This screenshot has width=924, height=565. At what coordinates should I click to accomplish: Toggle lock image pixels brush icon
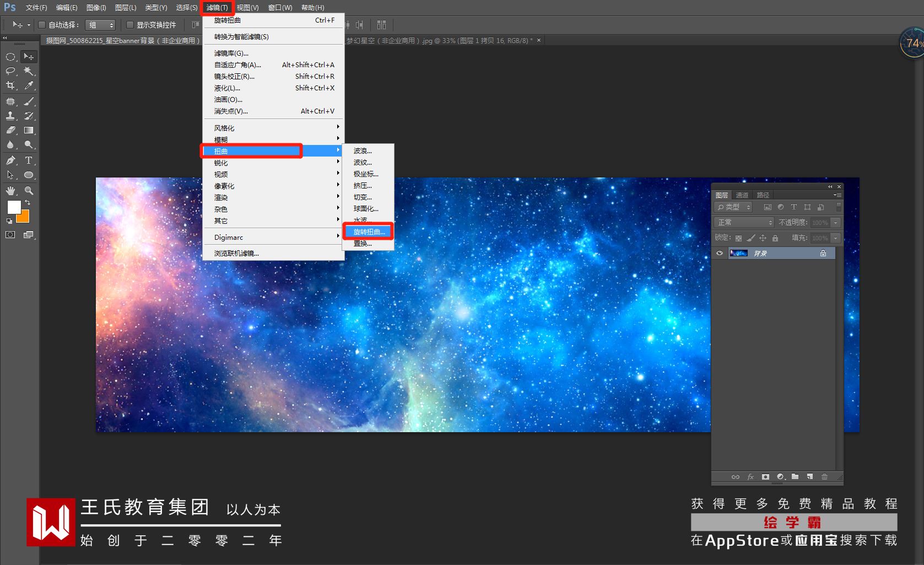coord(751,238)
